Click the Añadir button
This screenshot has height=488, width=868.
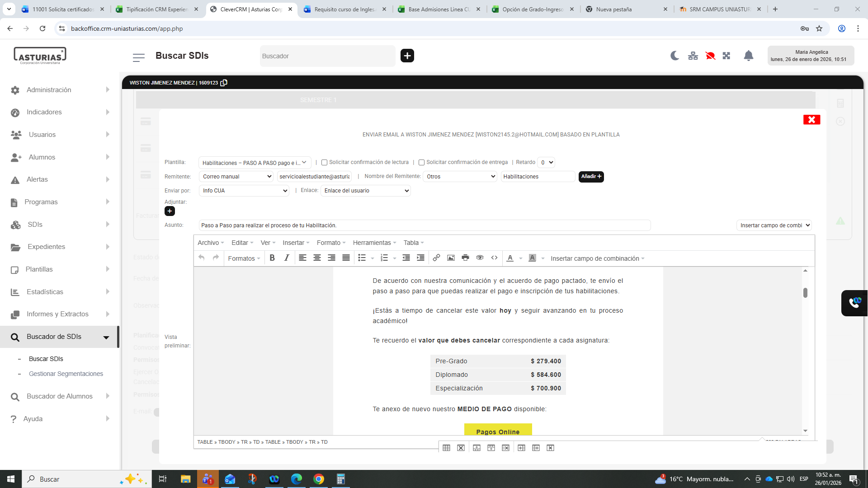point(591,177)
